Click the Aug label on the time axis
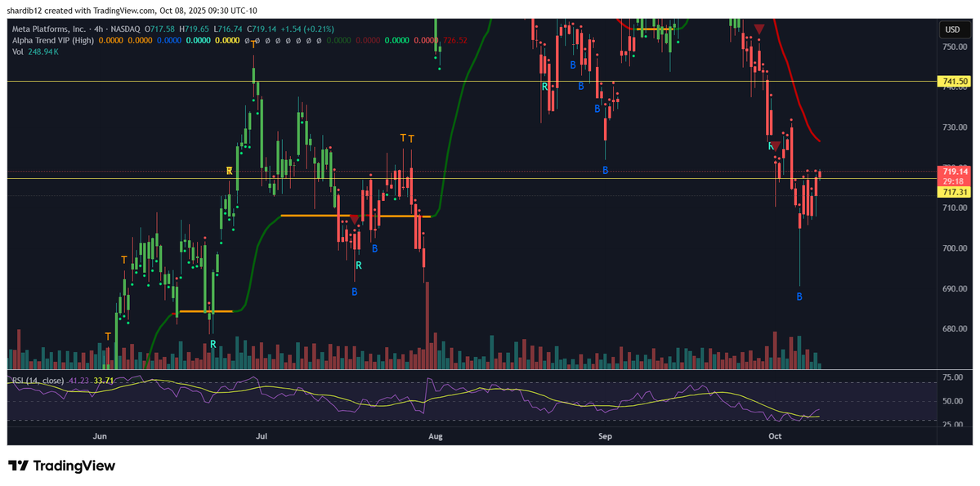 (x=435, y=437)
